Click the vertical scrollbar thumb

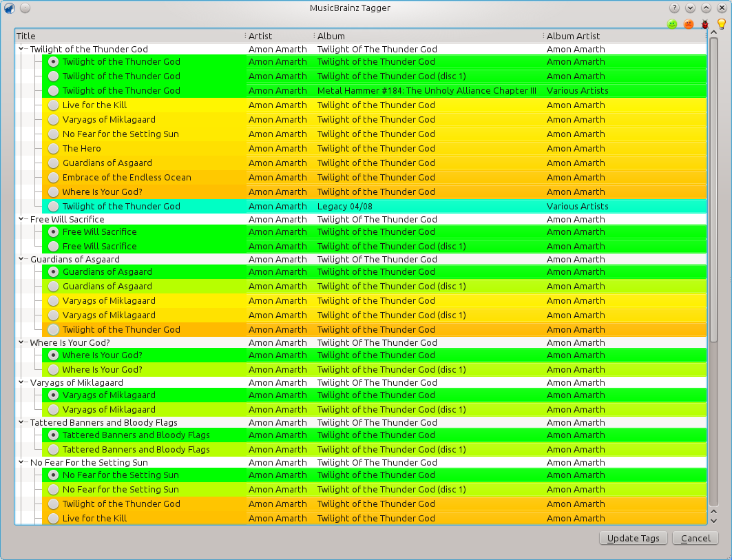[x=713, y=189]
